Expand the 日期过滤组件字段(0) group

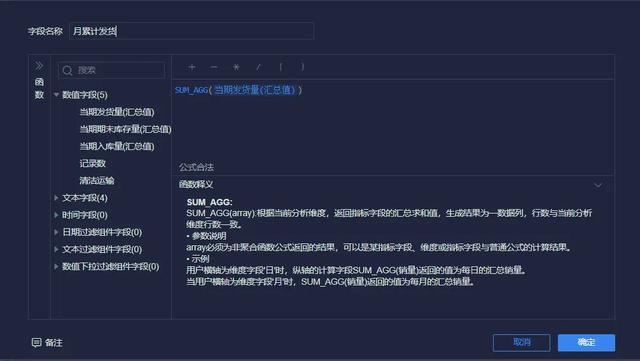[x=56, y=232]
